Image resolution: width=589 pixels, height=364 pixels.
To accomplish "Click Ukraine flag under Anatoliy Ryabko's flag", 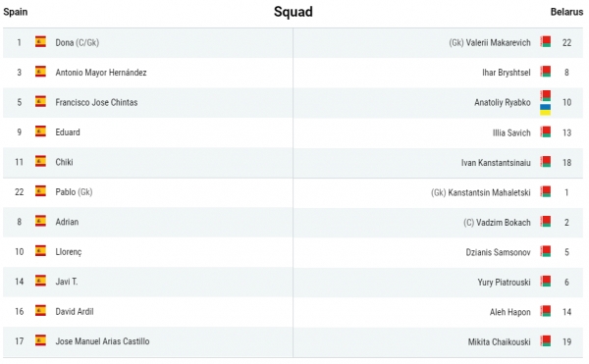I will (546, 110).
